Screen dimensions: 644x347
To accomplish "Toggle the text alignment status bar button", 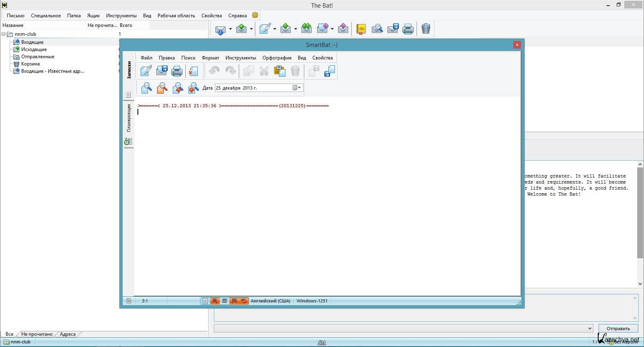I will pyautogui.click(x=225, y=301).
